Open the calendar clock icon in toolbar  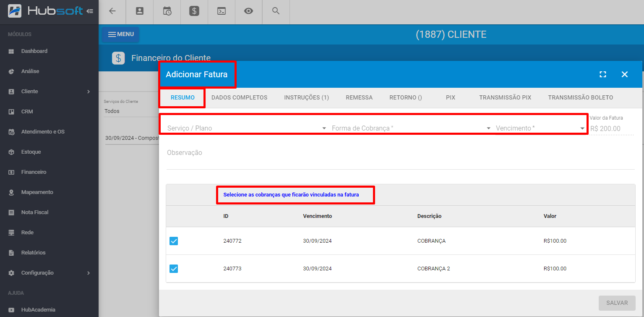(167, 11)
